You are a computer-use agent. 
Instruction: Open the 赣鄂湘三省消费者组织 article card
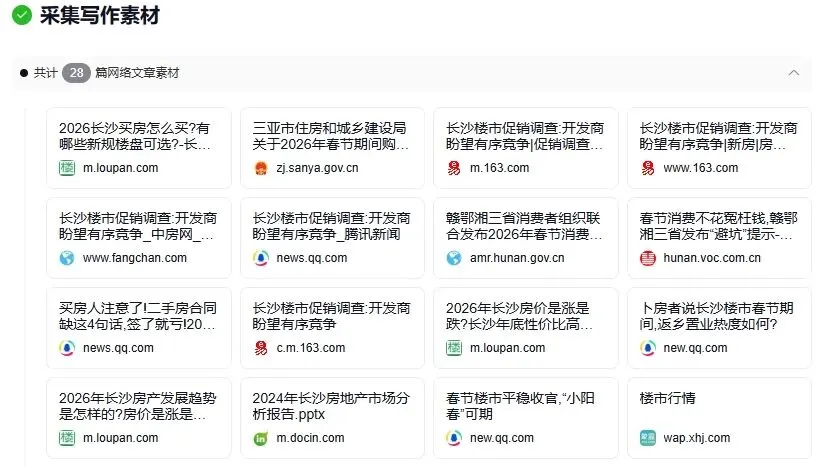click(526, 238)
